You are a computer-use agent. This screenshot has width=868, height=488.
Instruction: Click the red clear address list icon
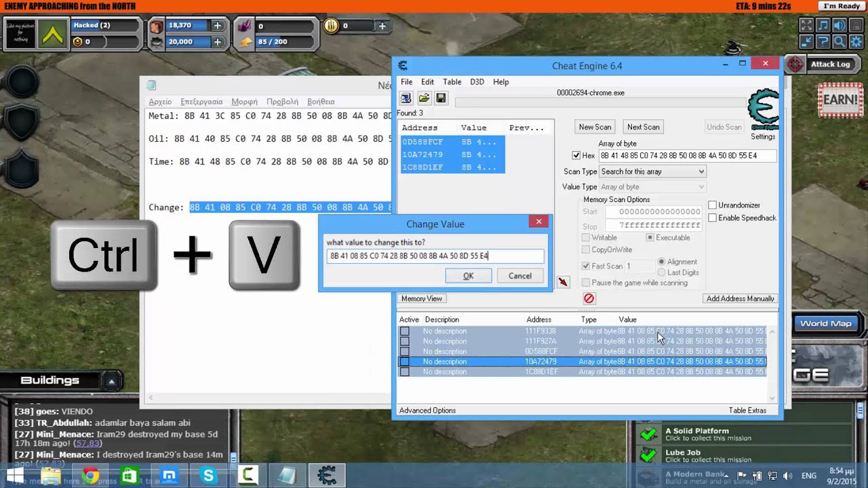point(589,298)
